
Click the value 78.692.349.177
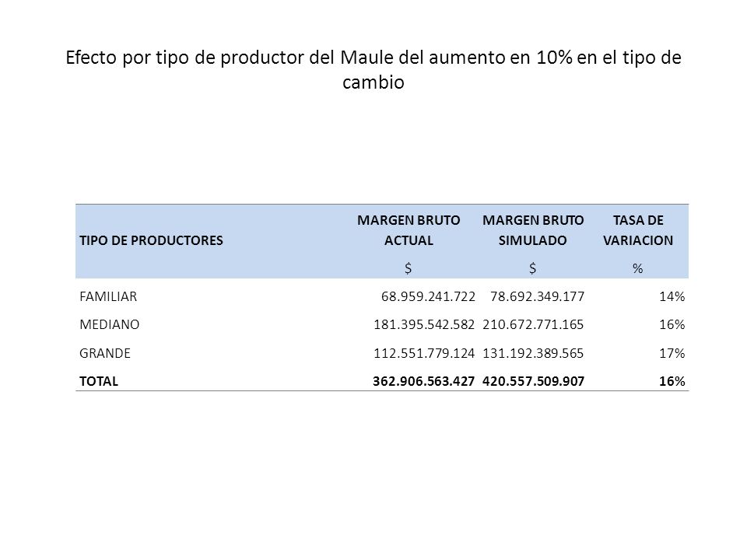tap(537, 296)
